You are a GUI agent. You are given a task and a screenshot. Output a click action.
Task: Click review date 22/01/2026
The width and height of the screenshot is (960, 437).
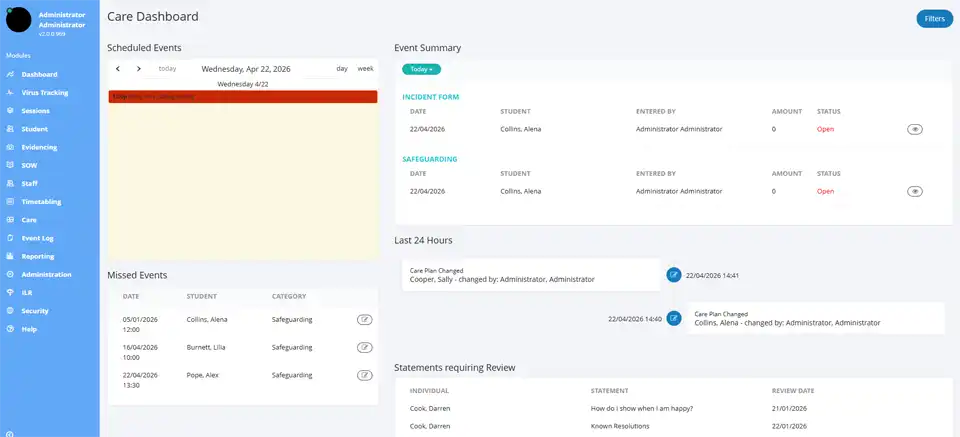pos(789,426)
